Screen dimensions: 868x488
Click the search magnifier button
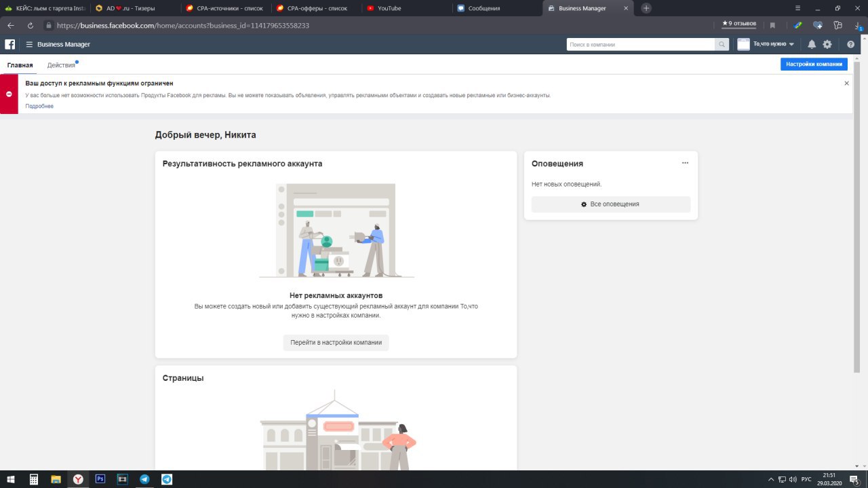click(722, 44)
